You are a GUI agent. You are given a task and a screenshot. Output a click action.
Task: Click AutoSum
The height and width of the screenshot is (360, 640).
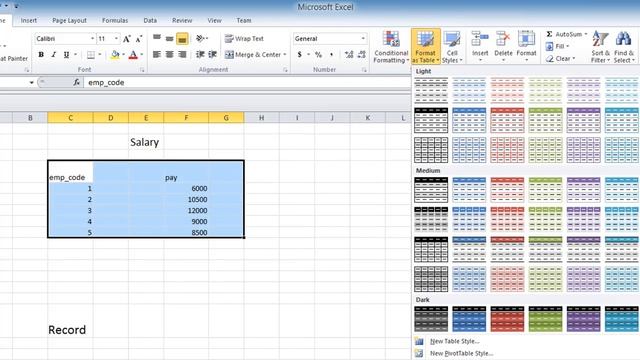pos(567,34)
